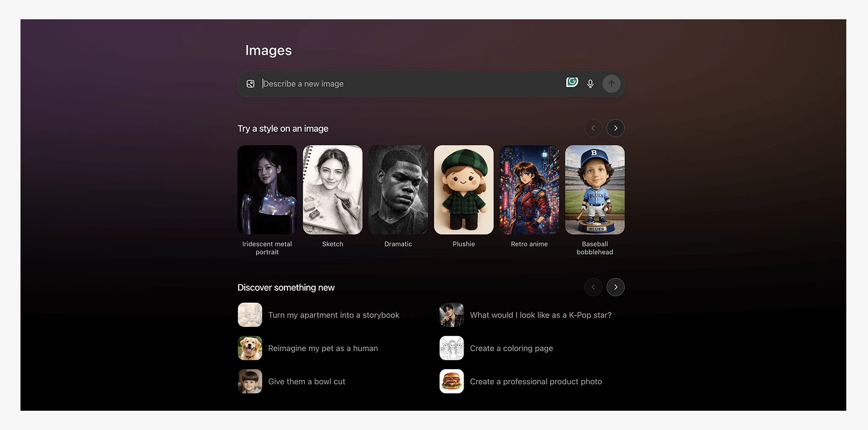The width and height of the screenshot is (868, 430).
Task: Click the bowl cut child icon
Action: coord(250,381)
